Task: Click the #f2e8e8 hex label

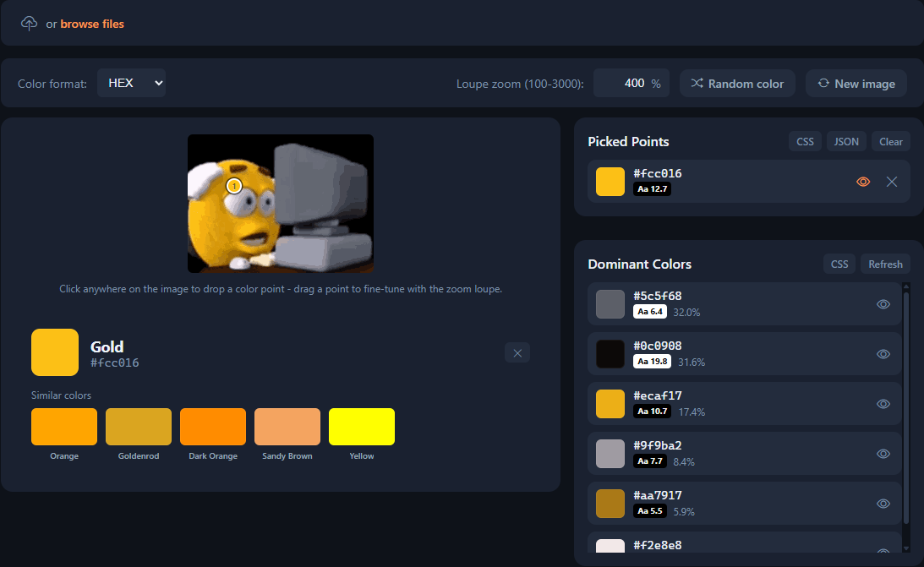Action: tap(658, 545)
